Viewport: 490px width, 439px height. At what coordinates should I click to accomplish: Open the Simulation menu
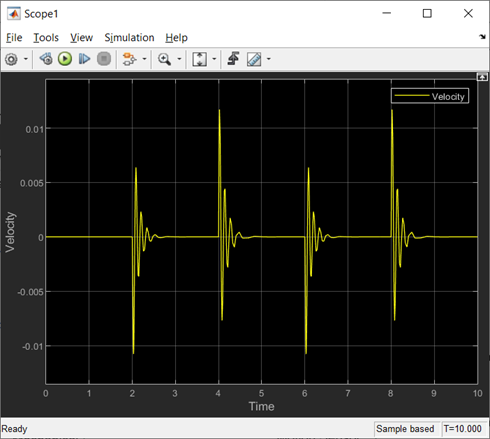tap(129, 38)
